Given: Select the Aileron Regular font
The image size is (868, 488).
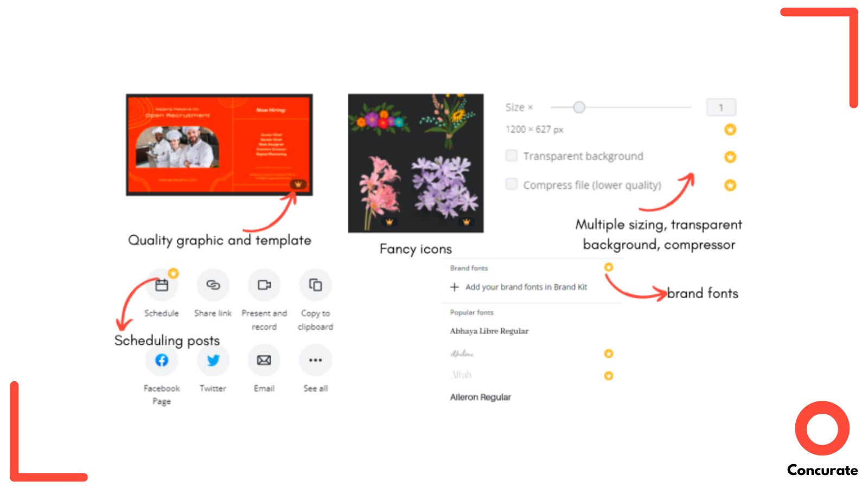Looking at the screenshot, I should coord(481,397).
